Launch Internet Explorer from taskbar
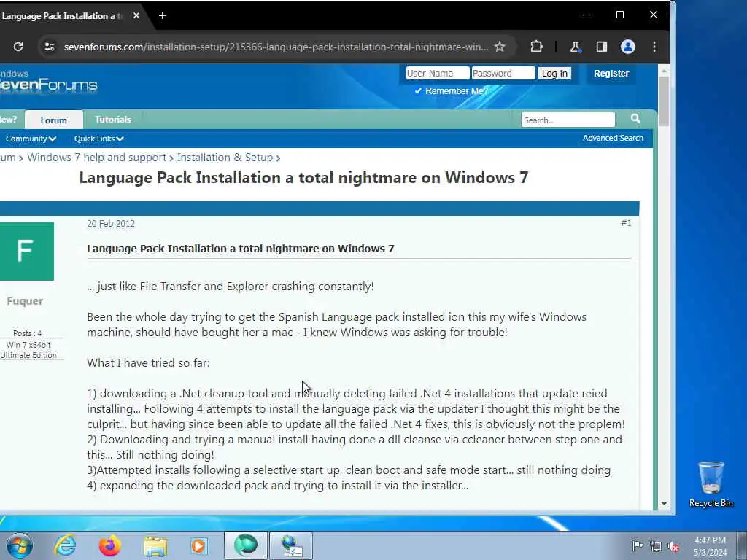Screen dimensions: 747x560 [x=65, y=545]
